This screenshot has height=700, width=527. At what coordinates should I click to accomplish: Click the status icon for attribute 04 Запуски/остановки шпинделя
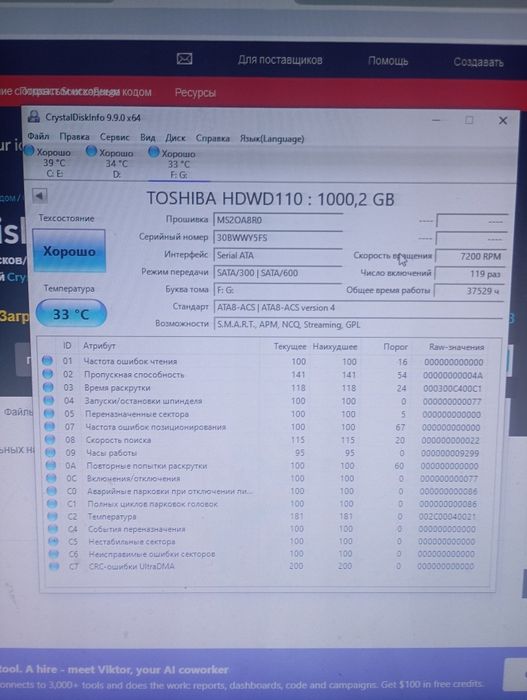(49, 400)
